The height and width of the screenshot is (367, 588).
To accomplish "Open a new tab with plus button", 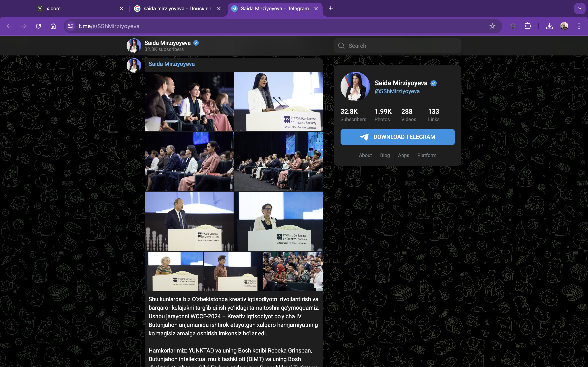I will pyautogui.click(x=331, y=9).
